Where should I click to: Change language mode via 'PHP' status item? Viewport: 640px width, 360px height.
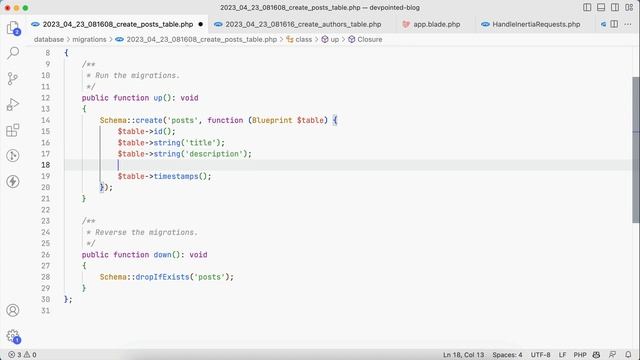click(x=580, y=355)
